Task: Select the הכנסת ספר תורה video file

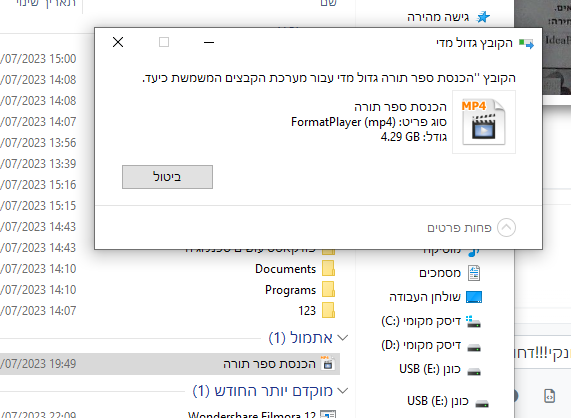Action: [170, 364]
